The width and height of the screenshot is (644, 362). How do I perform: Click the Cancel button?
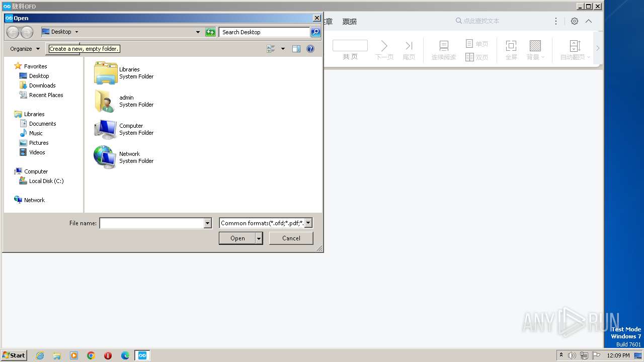click(291, 238)
